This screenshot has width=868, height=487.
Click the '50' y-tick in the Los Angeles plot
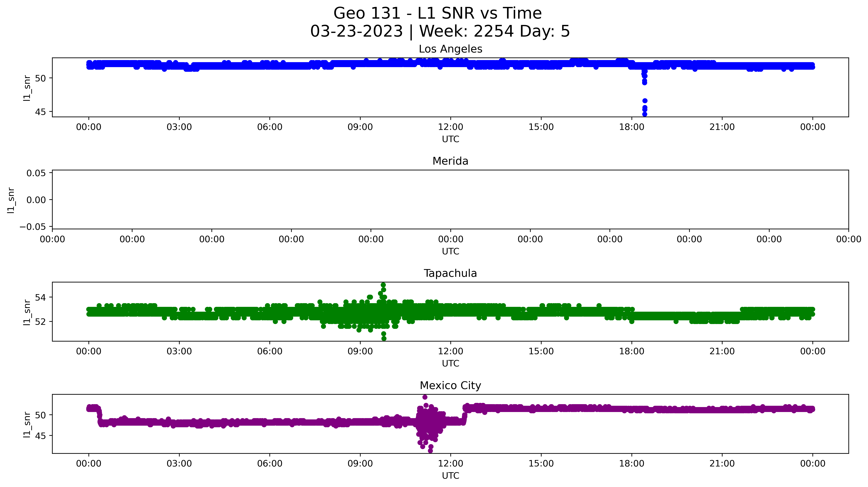coord(40,78)
